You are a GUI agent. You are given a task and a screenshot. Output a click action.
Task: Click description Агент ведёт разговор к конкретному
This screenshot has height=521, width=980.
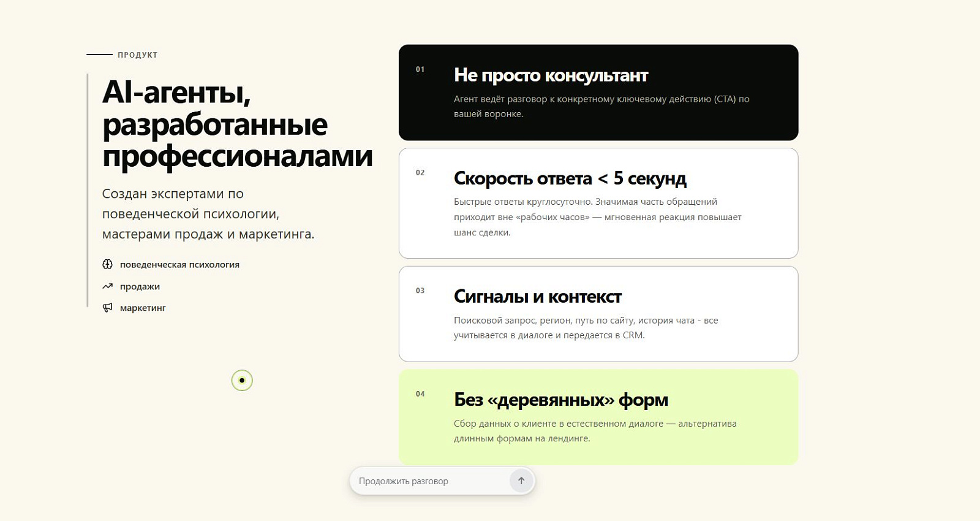coord(601,106)
